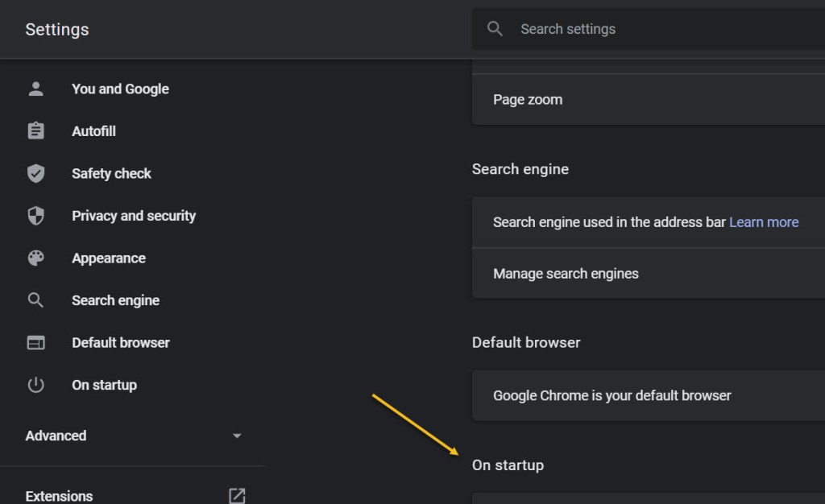Click the Privacy and security shield icon
Screen dimensions: 825x504
pyautogui.click(x=35, y=216)
